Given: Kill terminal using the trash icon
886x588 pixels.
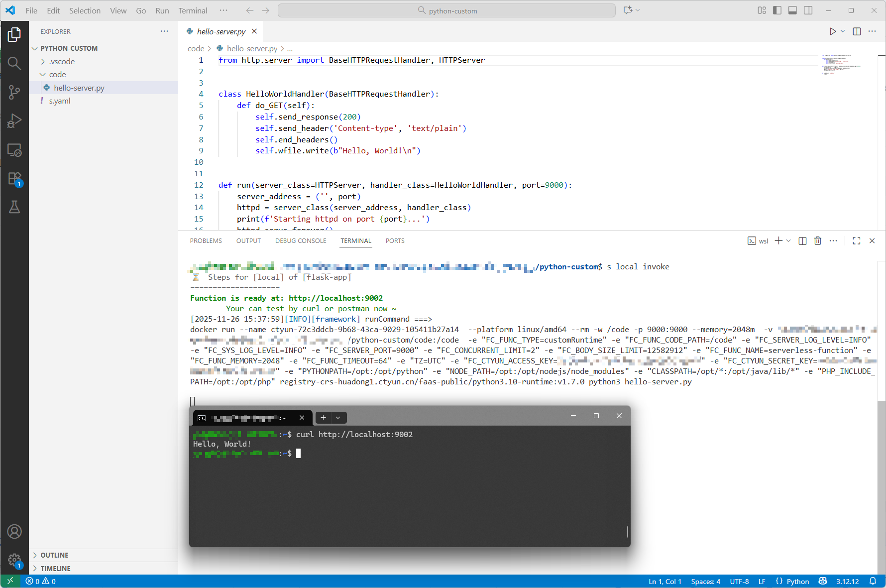Looking at the screenshot, I should pyautogui.click(x=817, y=241).
